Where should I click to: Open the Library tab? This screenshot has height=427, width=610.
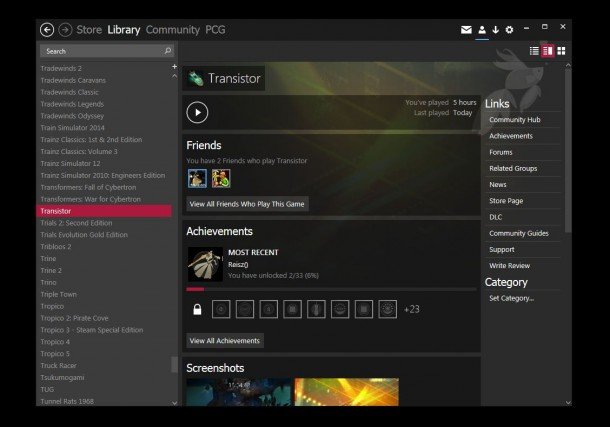[x=124, y=30]
